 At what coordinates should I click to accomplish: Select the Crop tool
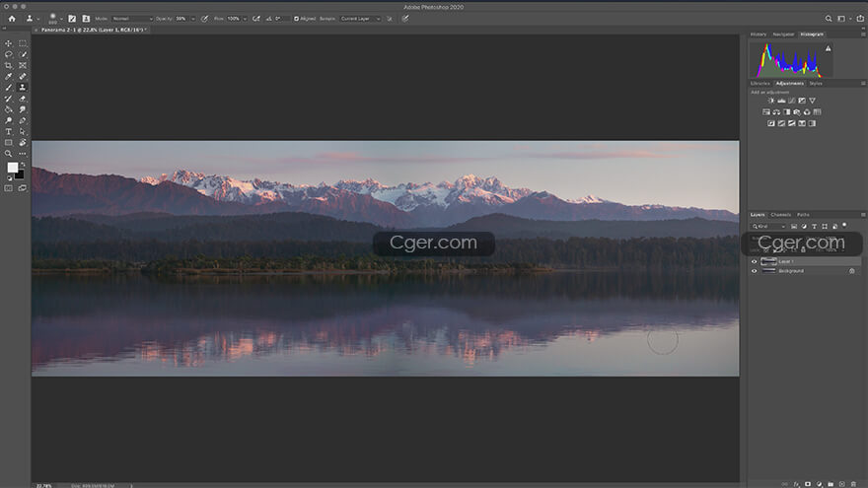coord(8,65)
